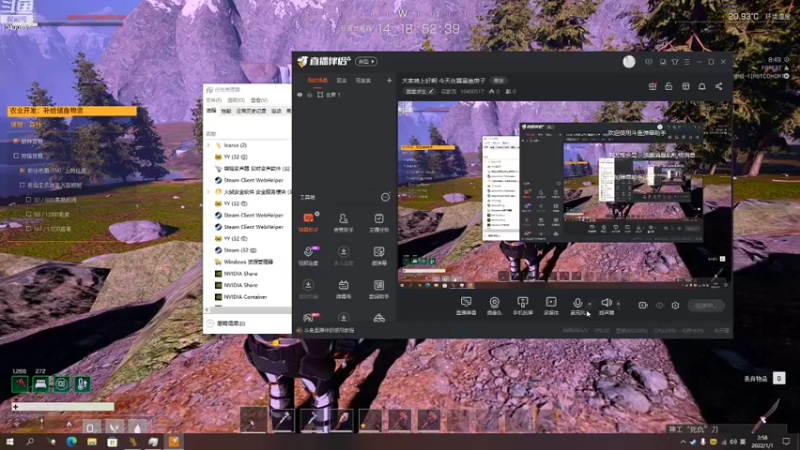Select the NVIDIA Container process row
This screenshot has width=800, height=450.
(247, 297)
